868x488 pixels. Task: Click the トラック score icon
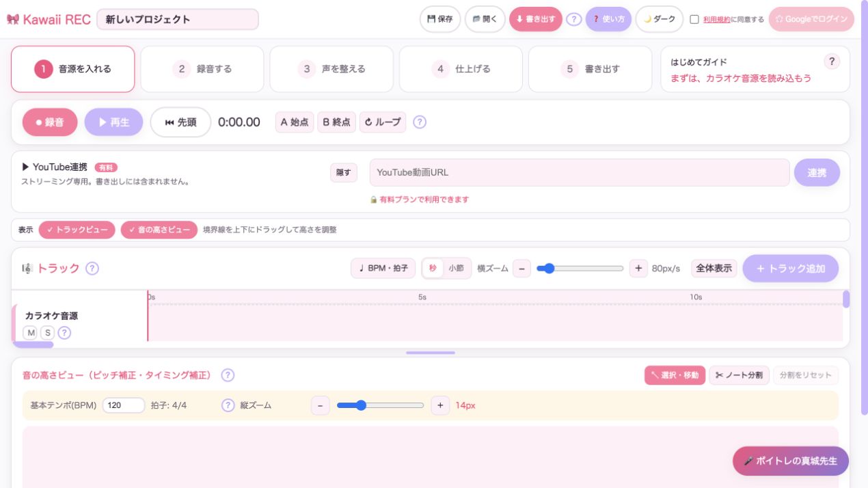pos(27,269)
